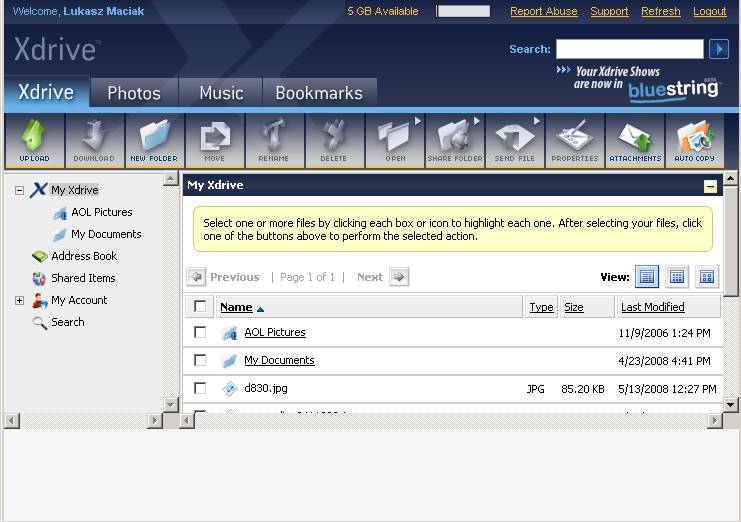Collapse the My Xdrive tree node

point(19,190)
